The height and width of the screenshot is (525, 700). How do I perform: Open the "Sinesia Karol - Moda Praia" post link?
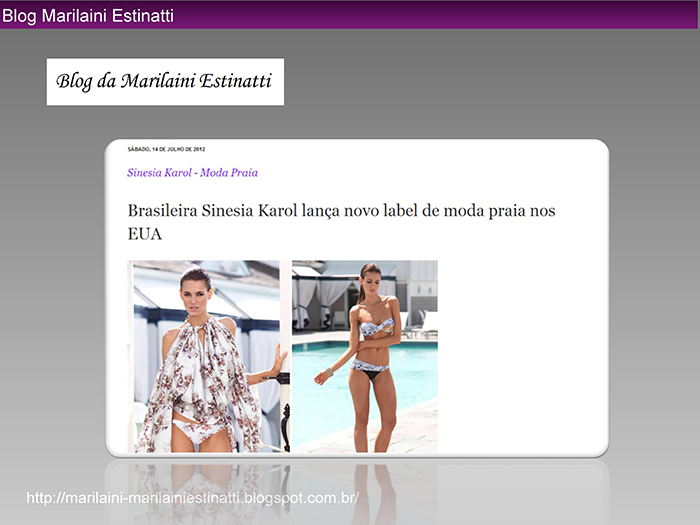(x=192, y=173)
